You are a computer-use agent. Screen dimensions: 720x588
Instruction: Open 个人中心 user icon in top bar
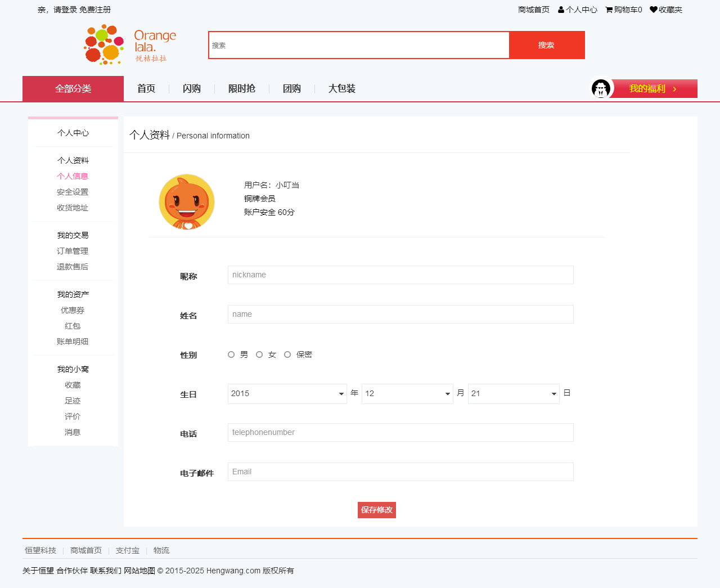pos(561,10)
